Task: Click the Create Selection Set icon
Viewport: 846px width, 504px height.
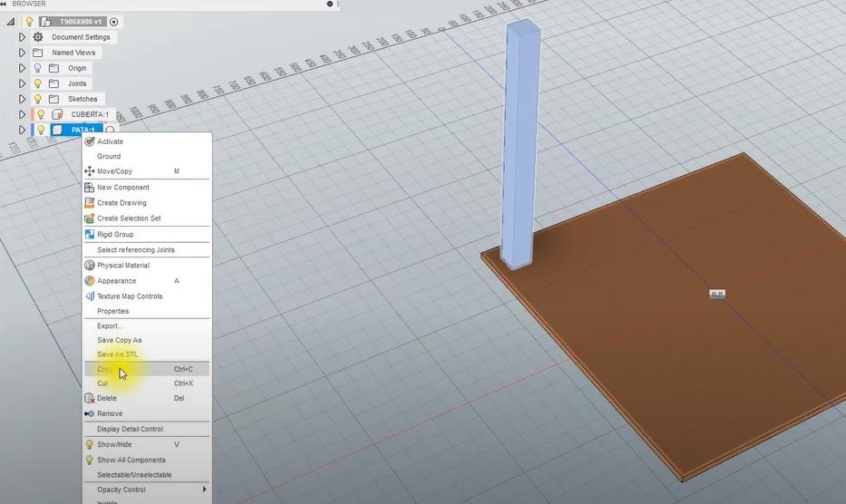Action: tap(90, 218)
